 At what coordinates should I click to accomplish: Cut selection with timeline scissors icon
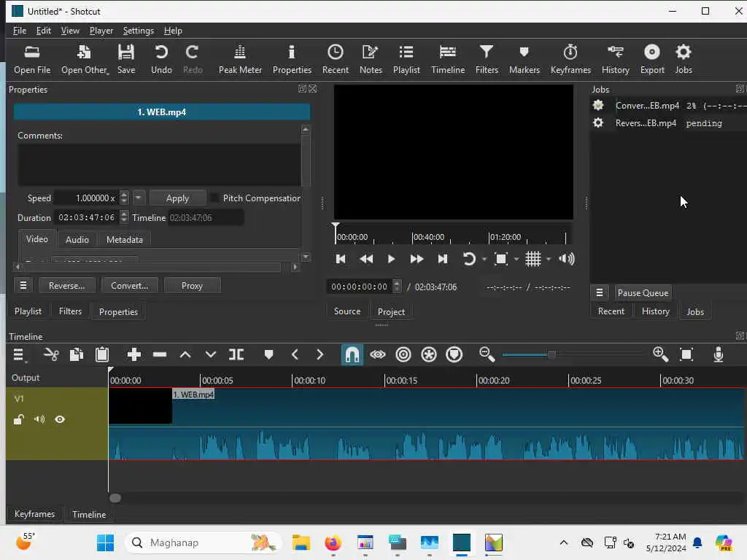(51, 355)
